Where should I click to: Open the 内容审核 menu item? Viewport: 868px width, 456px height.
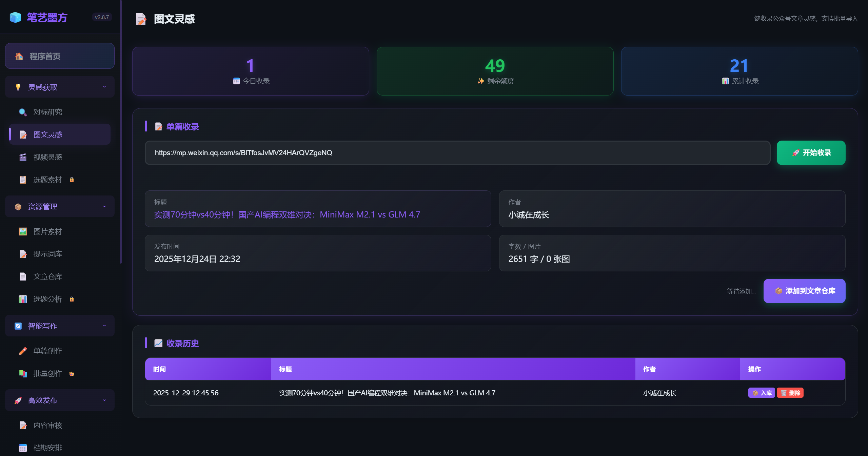coord(47,425)
